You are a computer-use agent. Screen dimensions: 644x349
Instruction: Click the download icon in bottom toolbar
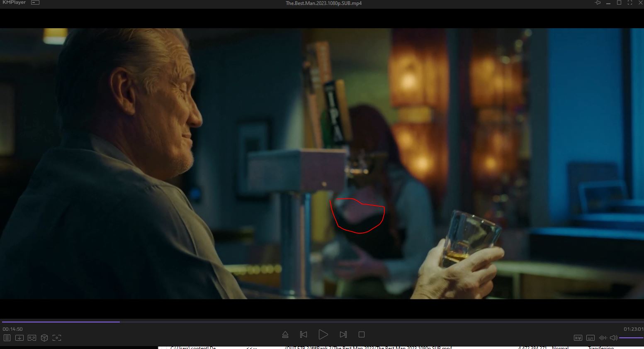[x=19, y=338]
